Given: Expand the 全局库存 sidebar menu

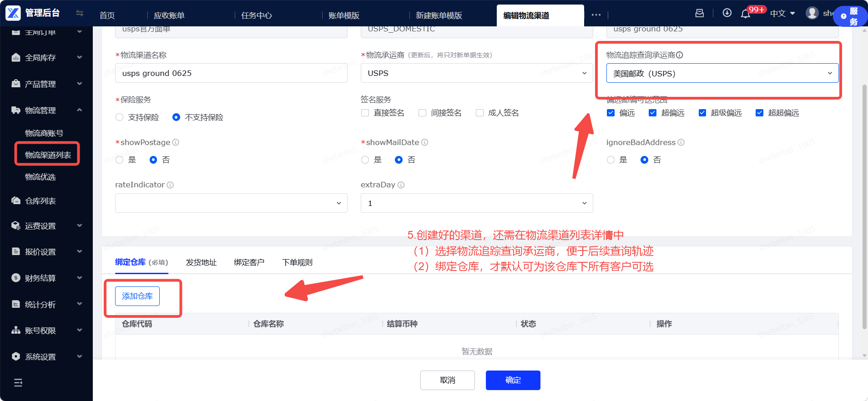Looking at the screenshot, I should point(80,57).
